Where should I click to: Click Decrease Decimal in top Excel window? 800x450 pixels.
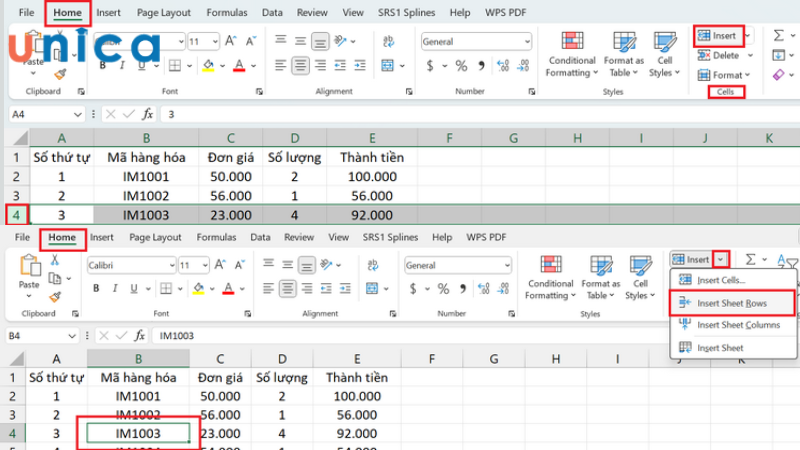click(523, 65)
